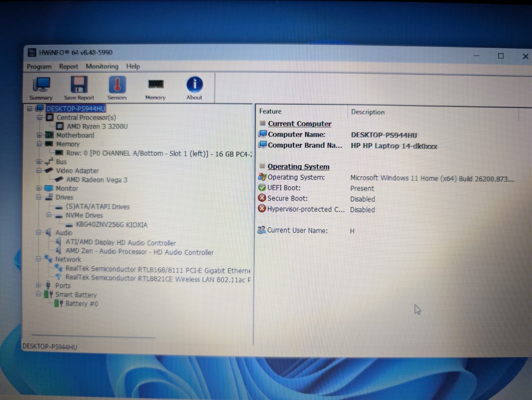Screen dimensions: 532x400
Task: Click the Motherboard tree icon
Action: pyautogui.click(x=49, y=135)
